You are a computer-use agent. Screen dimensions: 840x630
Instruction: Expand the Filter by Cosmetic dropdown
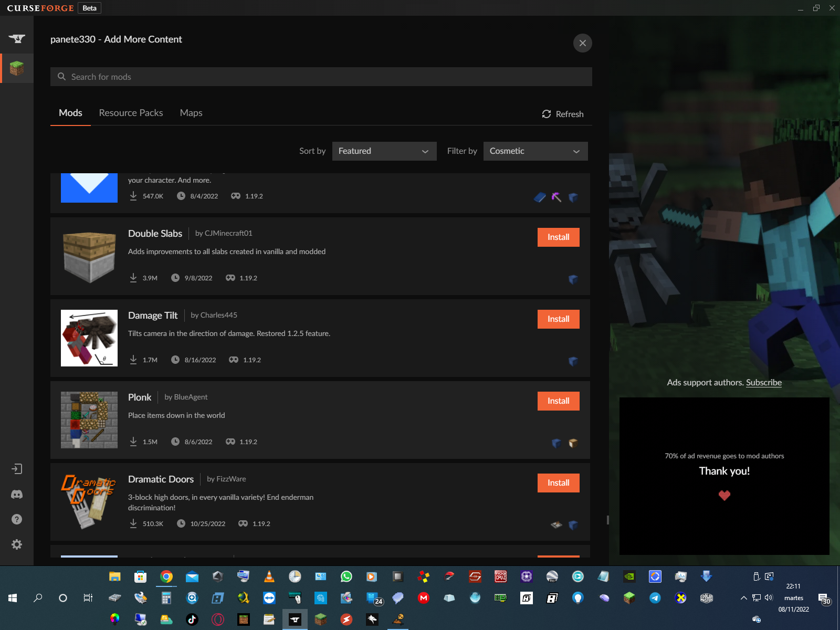point(535,151)
